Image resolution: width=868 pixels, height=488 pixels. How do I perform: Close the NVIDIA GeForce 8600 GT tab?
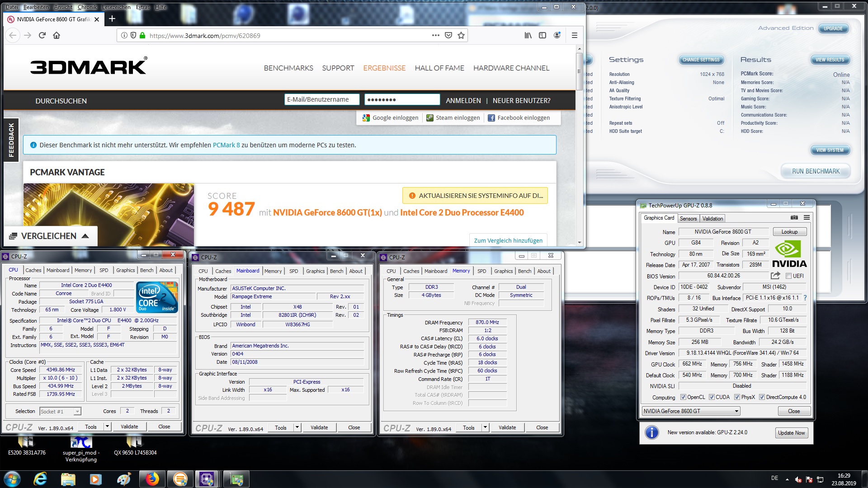coord(97,19)
